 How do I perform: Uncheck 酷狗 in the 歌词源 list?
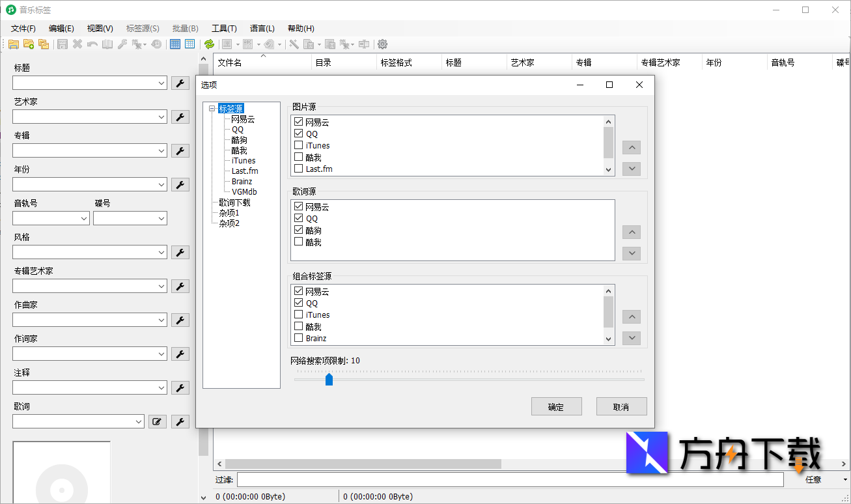pyautogui.click(x=298, y=229)
